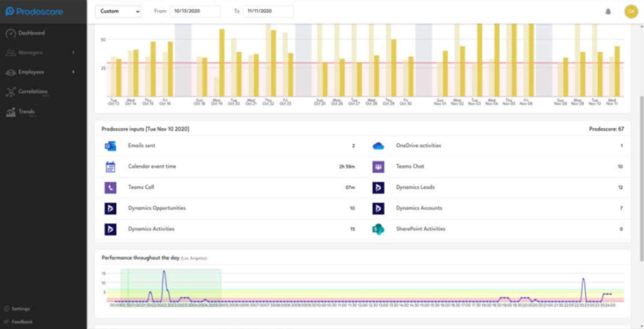Click the Teams Call phone icon

(110, 188)
